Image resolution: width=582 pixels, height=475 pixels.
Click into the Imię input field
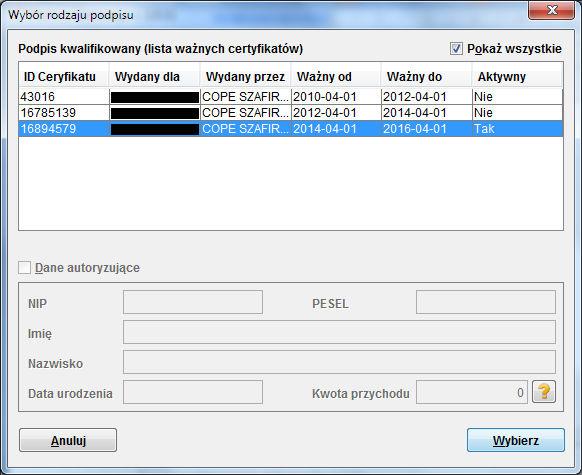(339, 332)
